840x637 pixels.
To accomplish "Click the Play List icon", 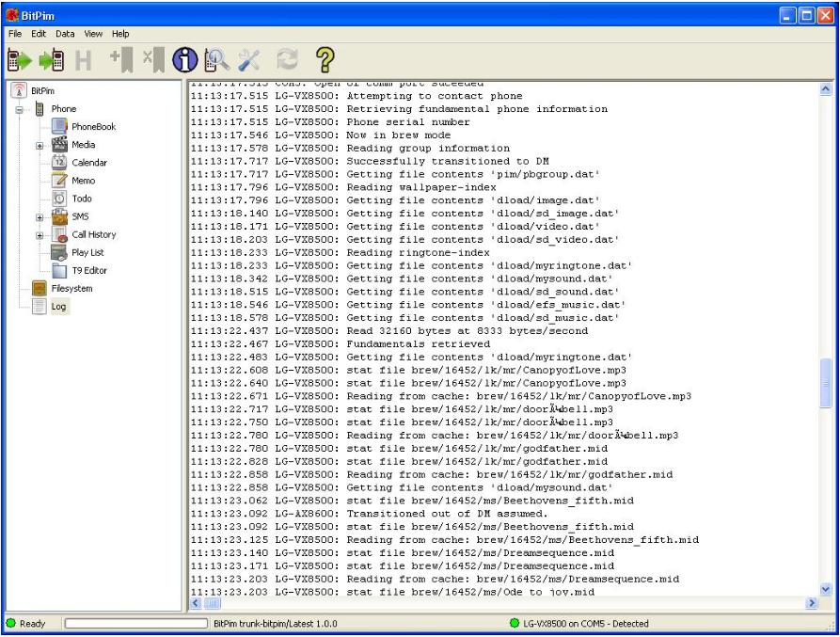I will pyautogui.click(x=59, y=252).
